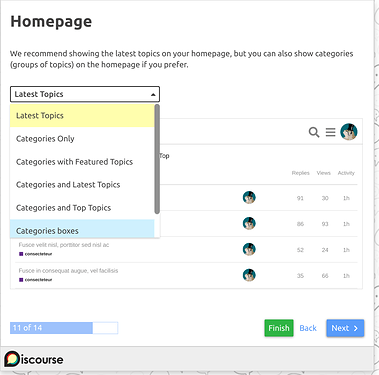Image resolution: width=379 pixels, height=375 pixels.
Task: Choose Categories and Top Topics option
Action: pos(82,208)
